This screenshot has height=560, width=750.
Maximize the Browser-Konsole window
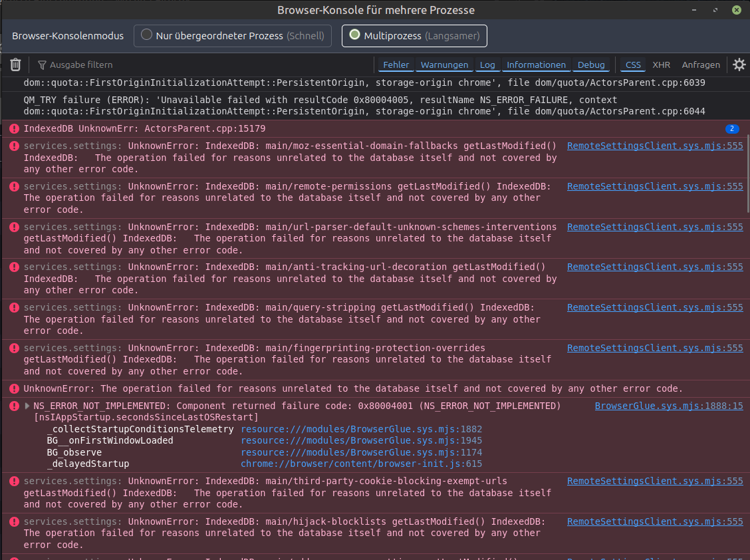pos(715,10)
